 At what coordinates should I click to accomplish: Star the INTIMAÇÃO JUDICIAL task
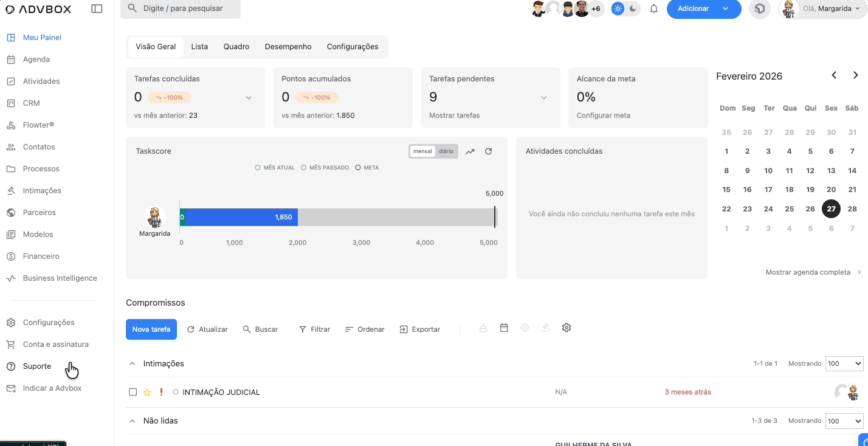tap(147, 393)
